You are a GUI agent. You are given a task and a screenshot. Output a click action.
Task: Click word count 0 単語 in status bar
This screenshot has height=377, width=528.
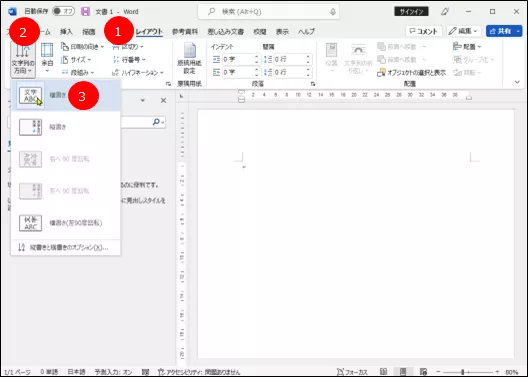point(49,372)
